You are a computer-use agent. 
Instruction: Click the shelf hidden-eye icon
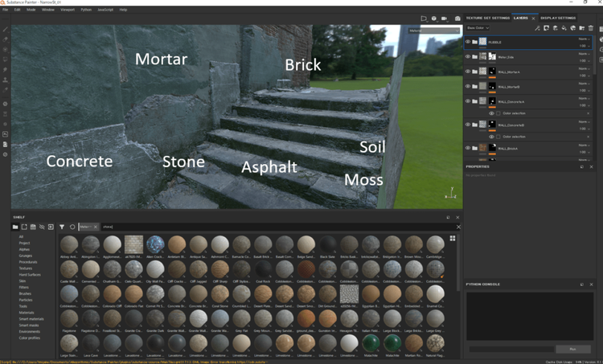coord(42,227)
